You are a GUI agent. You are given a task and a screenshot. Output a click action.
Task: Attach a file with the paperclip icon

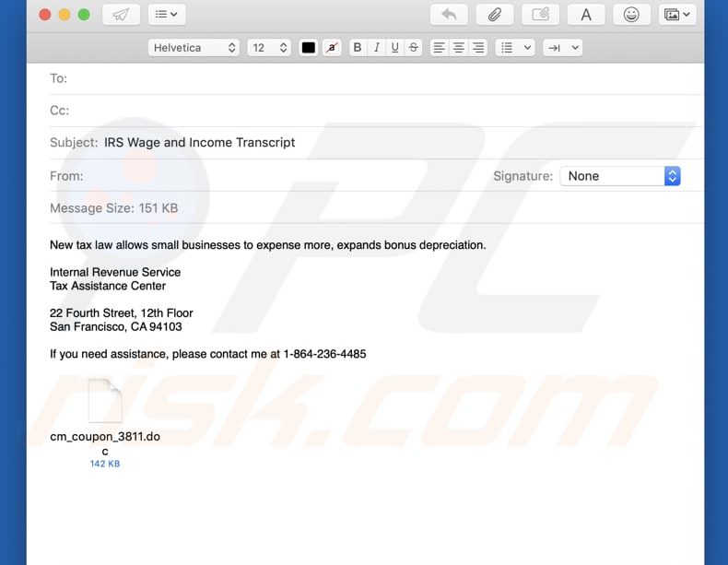point(494,15)
